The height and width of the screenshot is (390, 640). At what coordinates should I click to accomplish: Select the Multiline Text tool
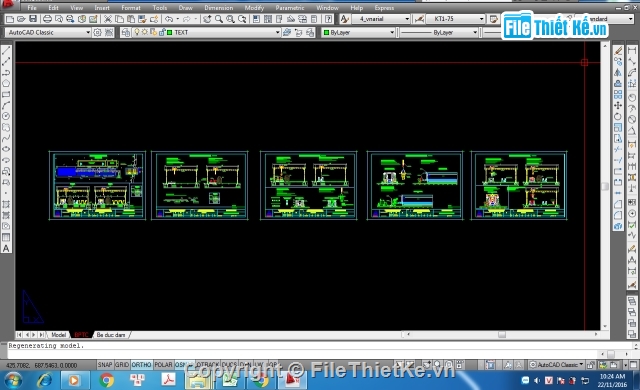click(x=6, y=248)
